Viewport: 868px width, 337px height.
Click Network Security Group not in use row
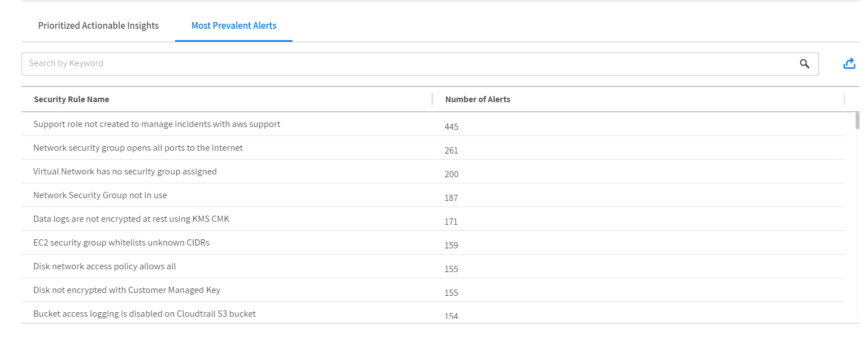tap(100, 195)
